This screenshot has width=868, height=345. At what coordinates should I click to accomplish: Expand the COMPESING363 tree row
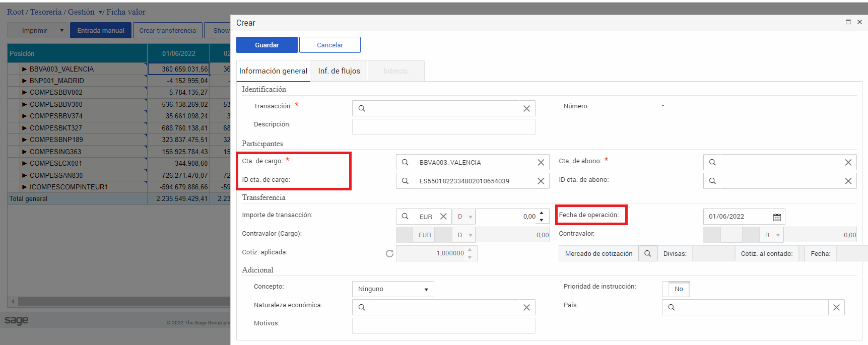pyautogui.click(x=24, y=152)
